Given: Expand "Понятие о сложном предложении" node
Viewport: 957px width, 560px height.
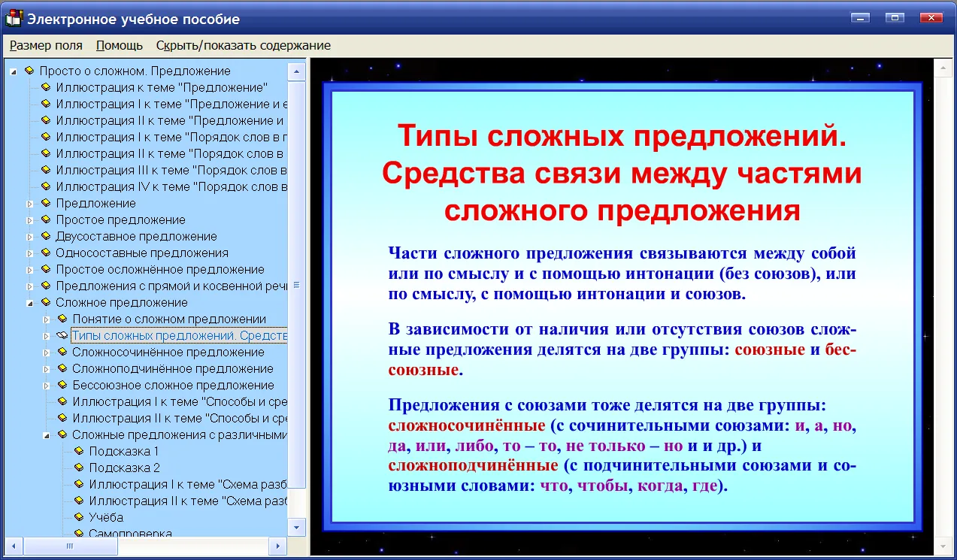Looking at the screenshot, I should click(47, 319).
